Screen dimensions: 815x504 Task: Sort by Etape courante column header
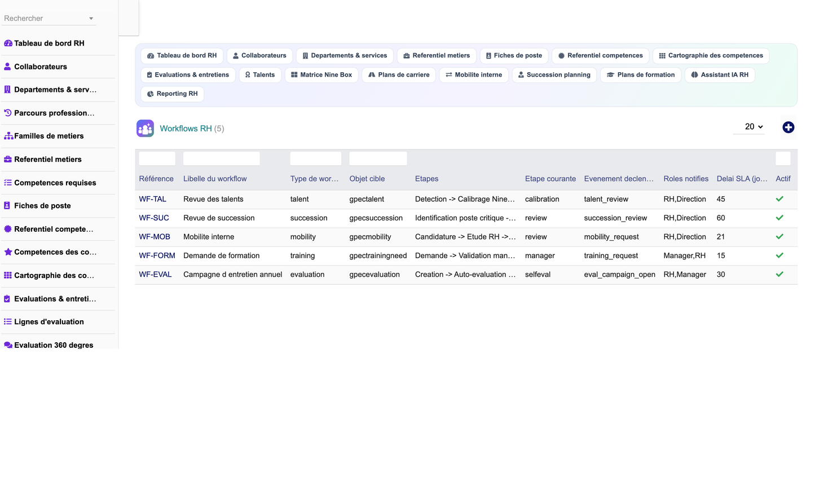pyautogui.click(x=550, y=179)
